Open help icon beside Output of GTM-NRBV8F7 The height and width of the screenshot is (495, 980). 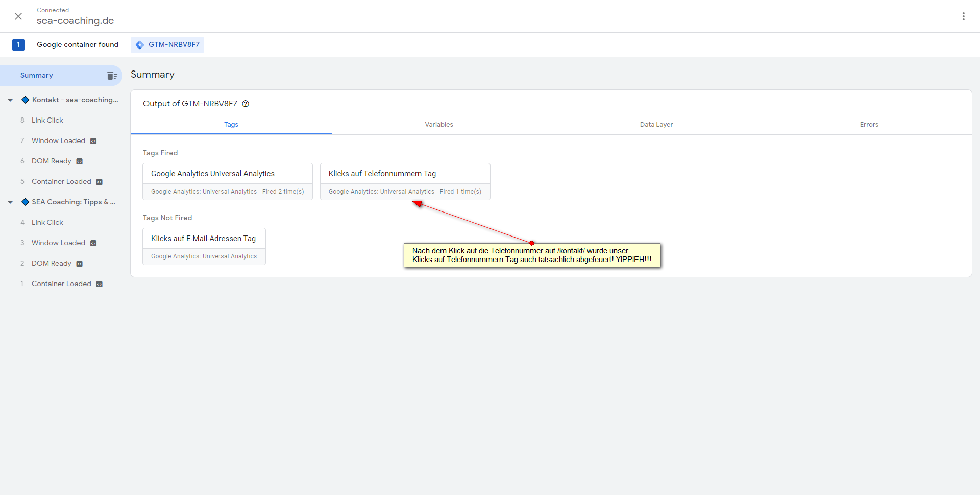pos(246,104)
